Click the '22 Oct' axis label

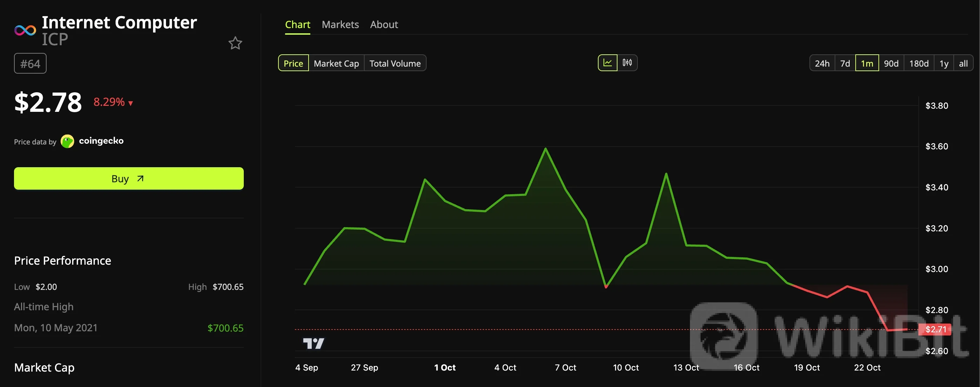pyautogui.click(x=867, y=368)
